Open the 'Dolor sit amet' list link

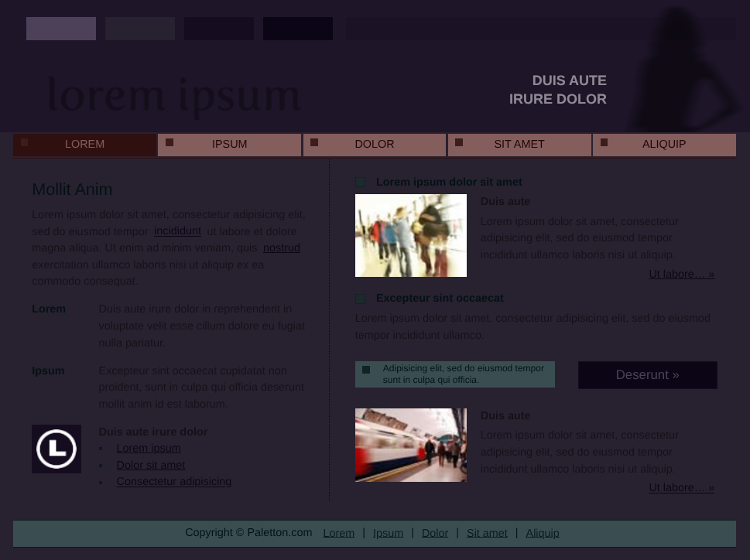click(151, 466)
